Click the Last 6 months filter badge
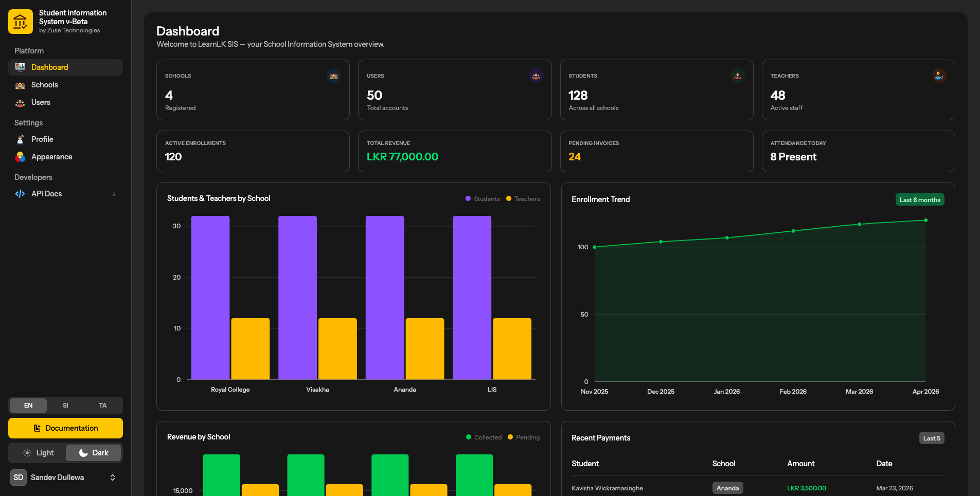 point(920,200)
